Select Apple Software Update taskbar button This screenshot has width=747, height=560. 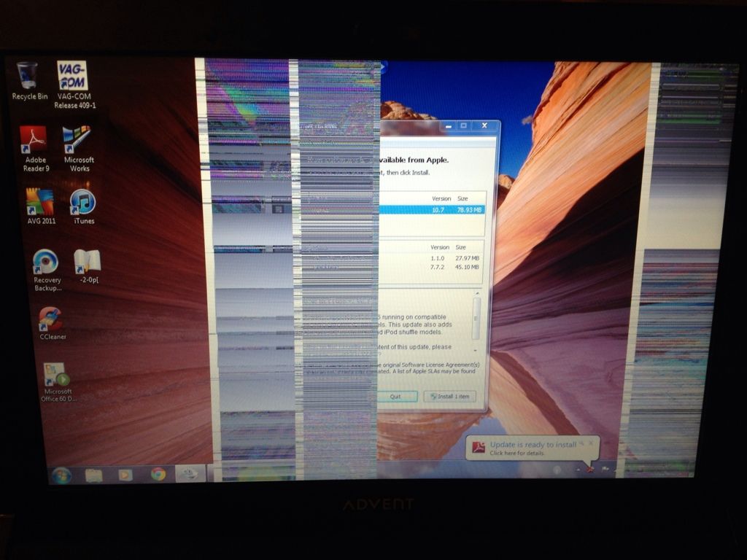190,473
